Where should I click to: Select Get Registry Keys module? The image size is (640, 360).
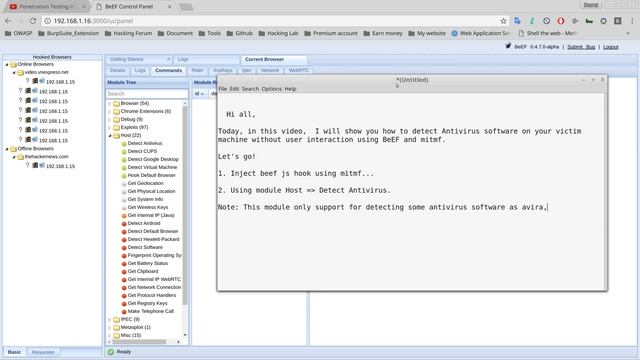[147, 303]
